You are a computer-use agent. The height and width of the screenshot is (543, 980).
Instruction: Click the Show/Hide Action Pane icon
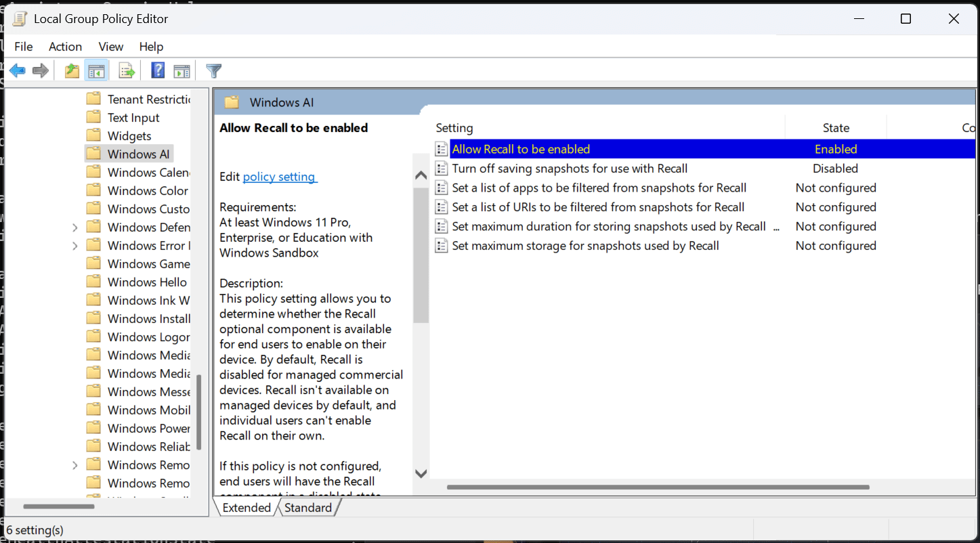tap(182, 70)
